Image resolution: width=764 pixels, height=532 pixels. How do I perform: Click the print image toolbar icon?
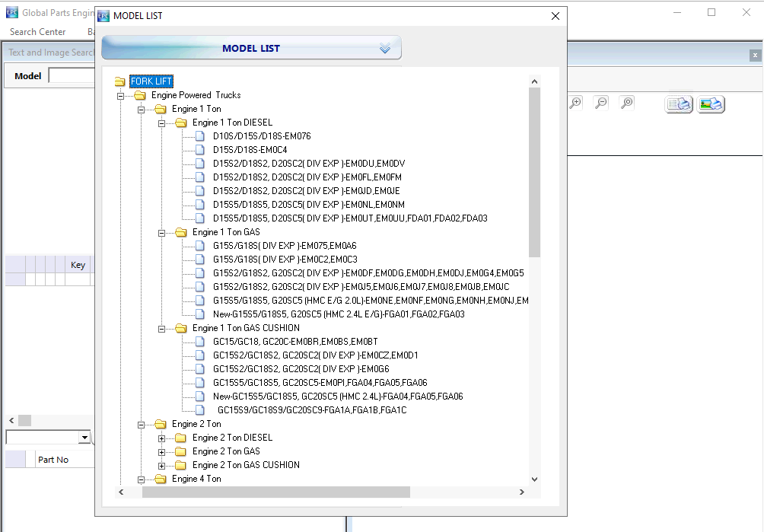[711, 104]
